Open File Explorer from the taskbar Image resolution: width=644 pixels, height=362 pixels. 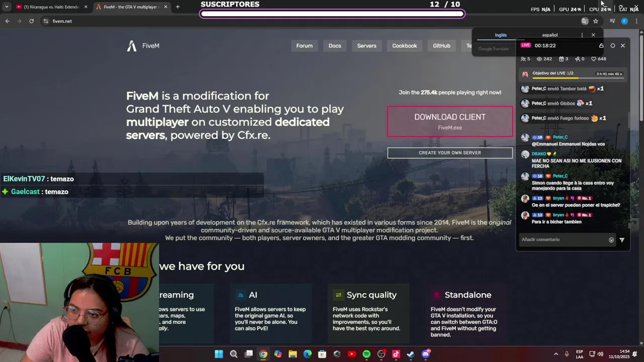pyautogui.click(x=293, y=354)
